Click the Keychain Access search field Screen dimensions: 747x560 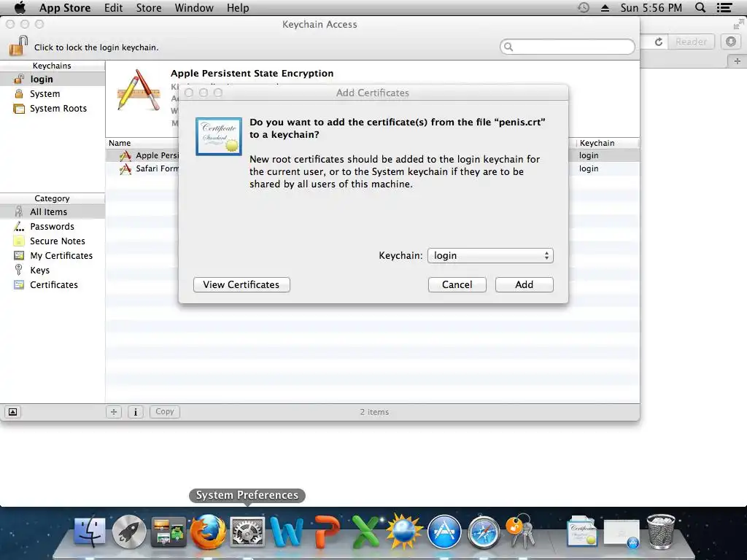(568, 47)
